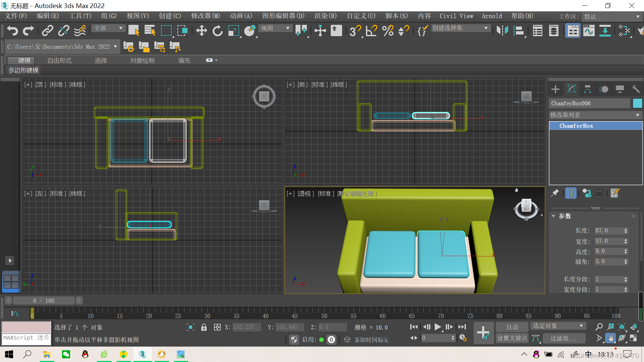Remove modifier with trash can icon
Image resolution: width=644 pixels, height=362 pixels.
pos(599,193)
